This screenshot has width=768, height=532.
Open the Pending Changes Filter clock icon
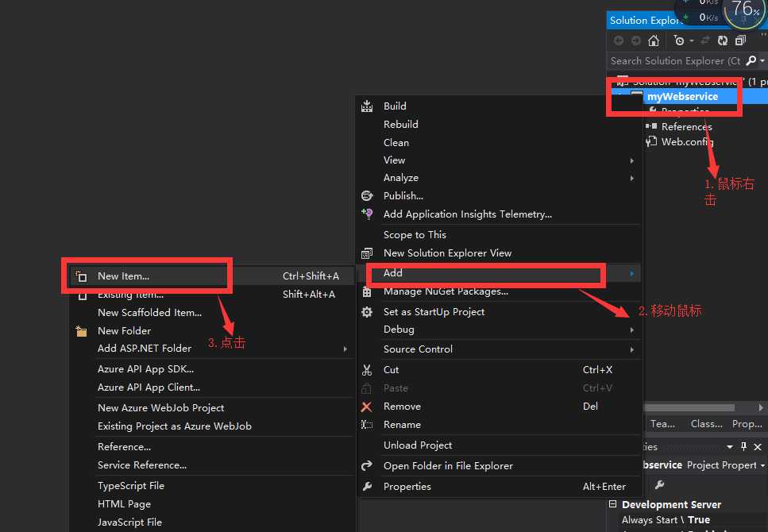click(x=679, y=40)
